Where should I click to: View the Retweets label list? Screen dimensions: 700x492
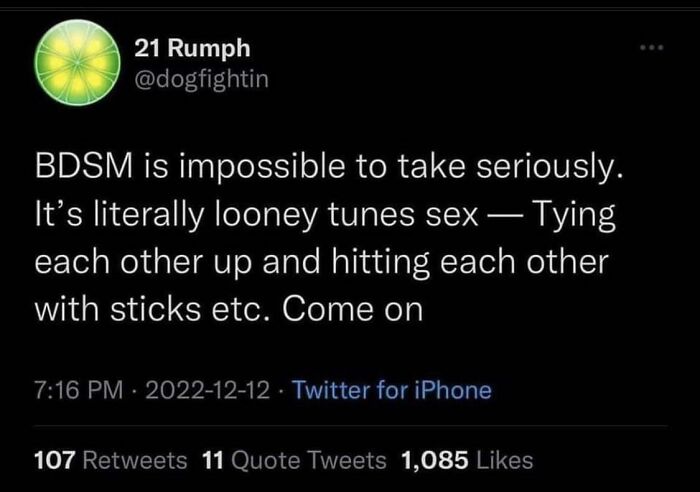coord(134,460)
